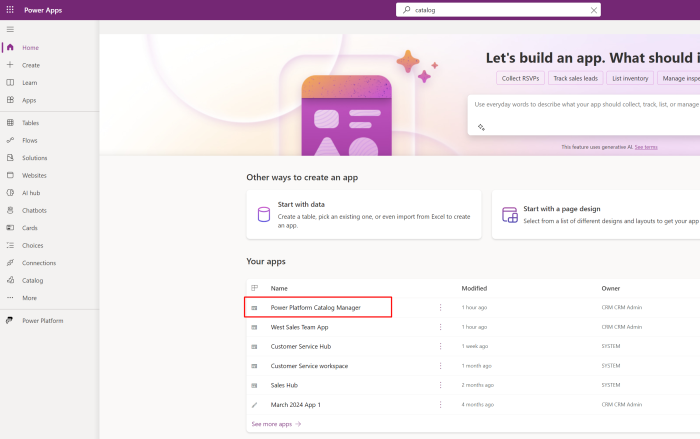Click the search magnifier icon

406,9
